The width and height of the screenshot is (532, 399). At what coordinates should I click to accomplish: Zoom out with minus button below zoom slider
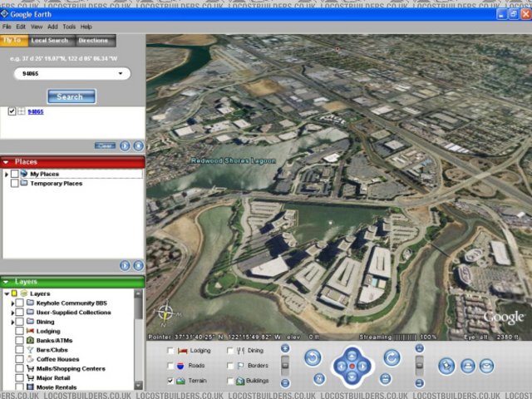[285, 383]
